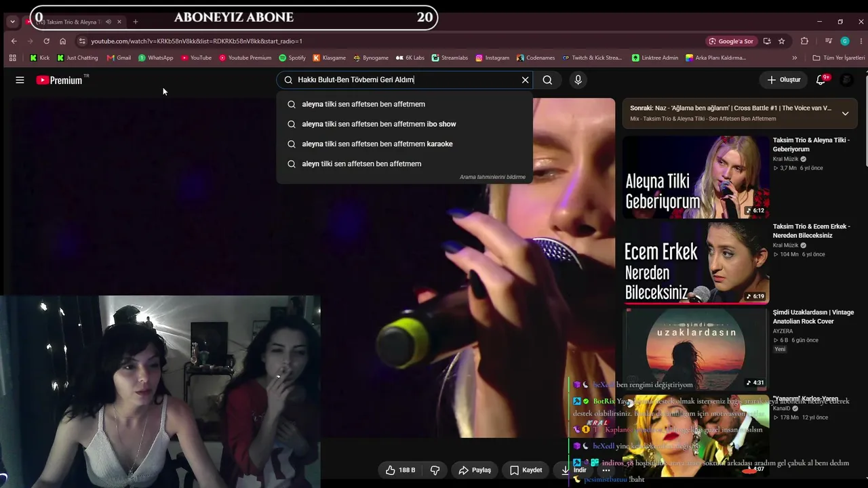Choose the 'karaoke' search suggestion
This screenshot has width=868, height=488.
404,144
